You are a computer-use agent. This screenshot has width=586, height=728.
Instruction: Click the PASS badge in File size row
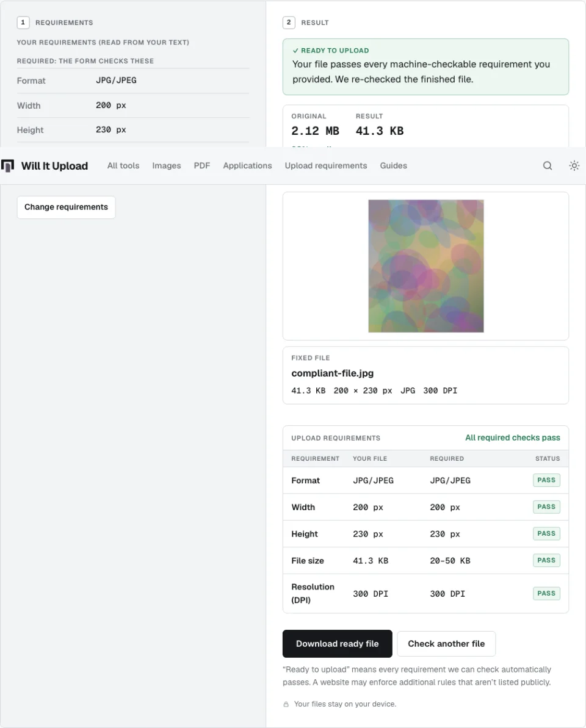pos(546,560)
